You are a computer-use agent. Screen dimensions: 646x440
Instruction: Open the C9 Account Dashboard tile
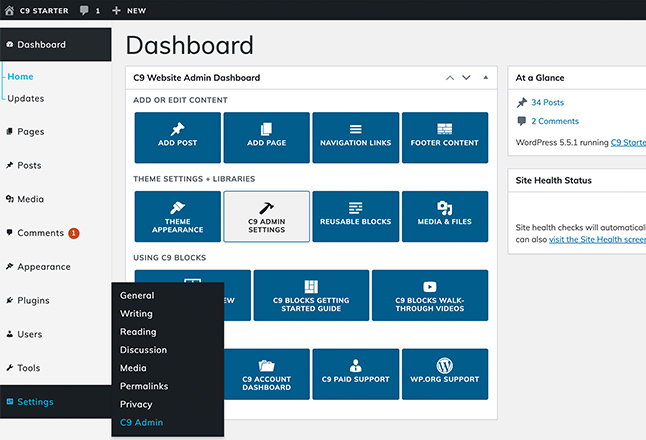[x=267, y=374]
